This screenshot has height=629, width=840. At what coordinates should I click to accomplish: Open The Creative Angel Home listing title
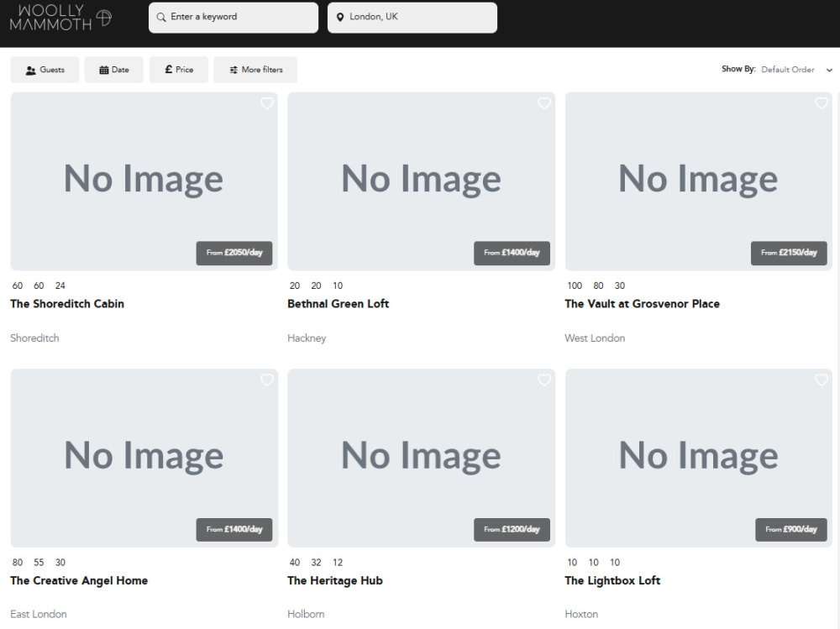click(79, 581)
